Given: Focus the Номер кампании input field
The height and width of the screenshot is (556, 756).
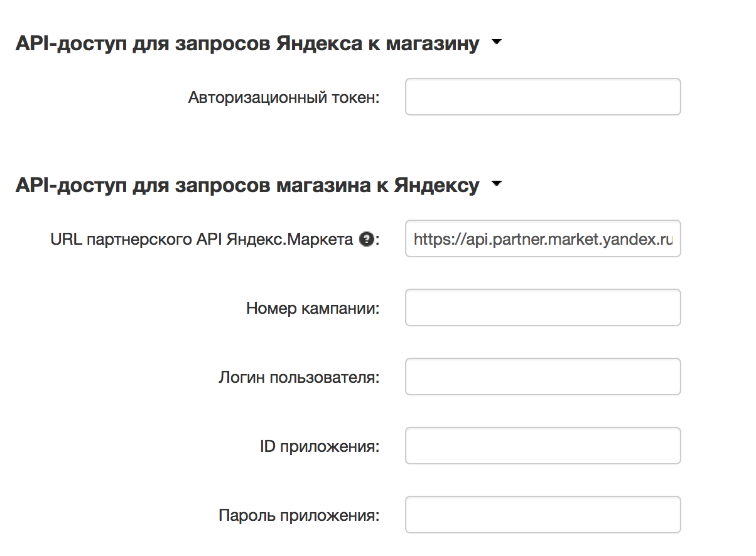Looking at the screenshot, I should coord(543,307).
